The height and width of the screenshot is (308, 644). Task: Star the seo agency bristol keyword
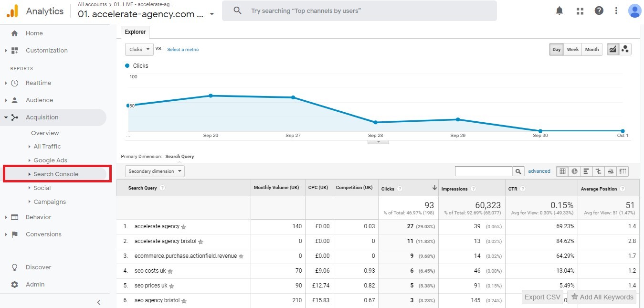pyautogui.click(x=184, y=301)
